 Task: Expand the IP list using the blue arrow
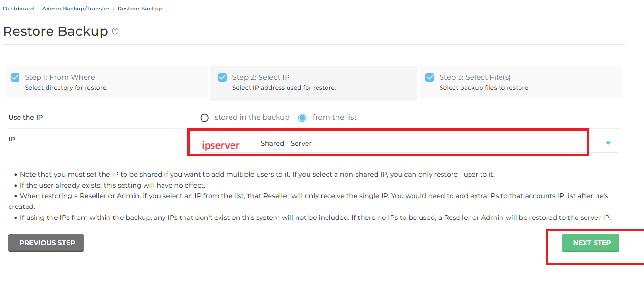pyautogui.click(x=608, y=143)
